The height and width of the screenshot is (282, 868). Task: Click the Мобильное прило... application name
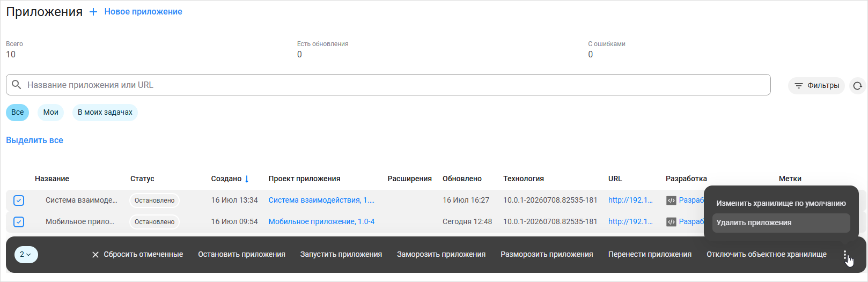pyautogui.click(x=80, y=222)
